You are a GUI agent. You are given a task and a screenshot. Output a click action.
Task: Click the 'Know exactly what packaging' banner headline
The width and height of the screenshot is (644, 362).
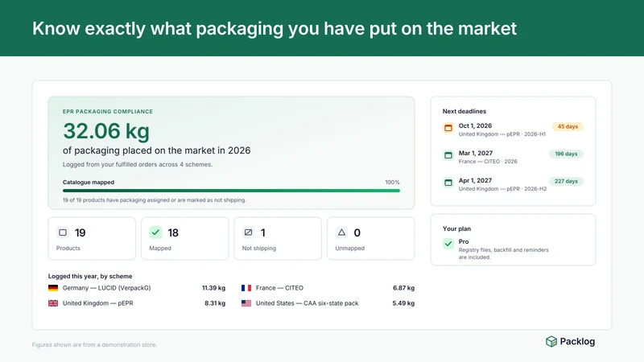tap(275, 29)
